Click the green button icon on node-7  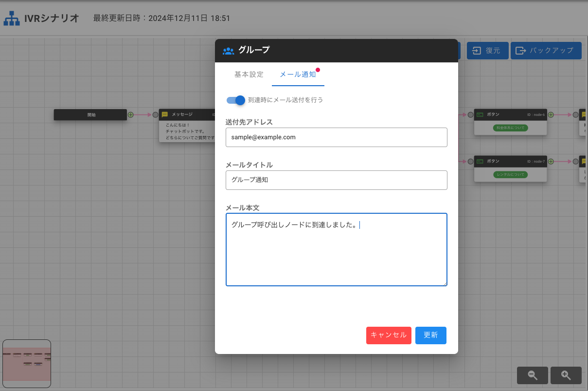click(480, 161)
